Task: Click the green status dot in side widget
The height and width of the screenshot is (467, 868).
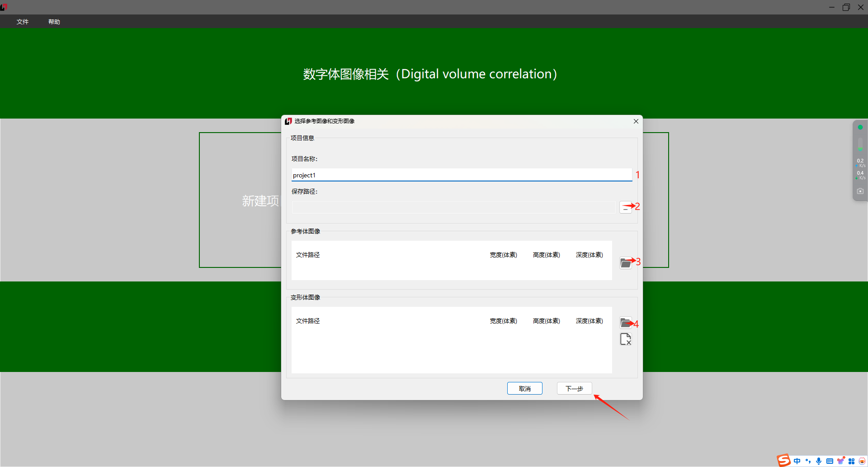Action: point(860,128)
